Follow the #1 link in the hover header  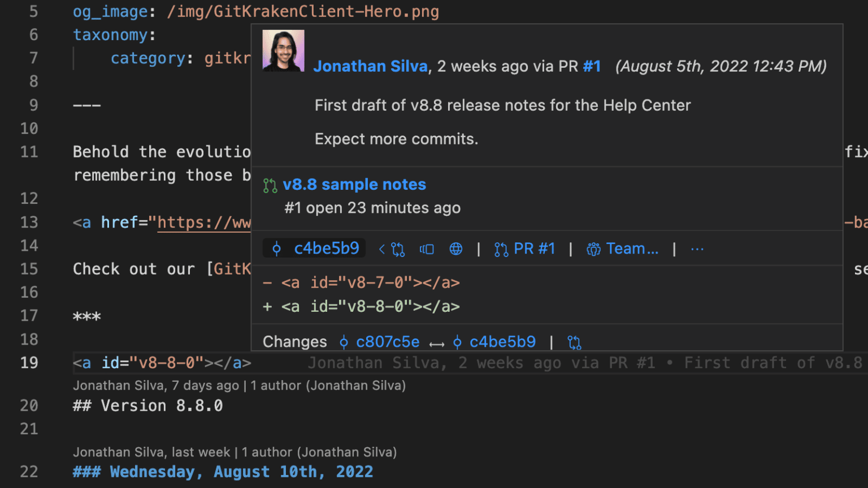592,66
